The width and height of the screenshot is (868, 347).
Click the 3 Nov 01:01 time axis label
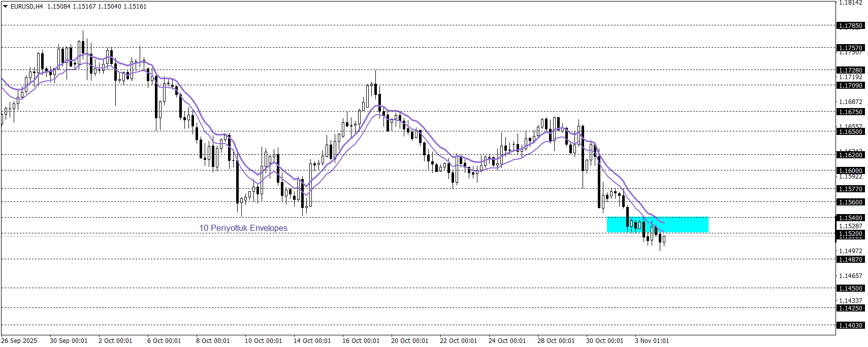point(652,340)
